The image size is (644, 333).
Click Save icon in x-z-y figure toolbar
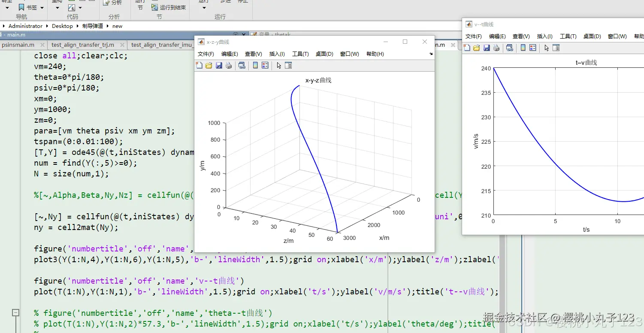point(219,65)
